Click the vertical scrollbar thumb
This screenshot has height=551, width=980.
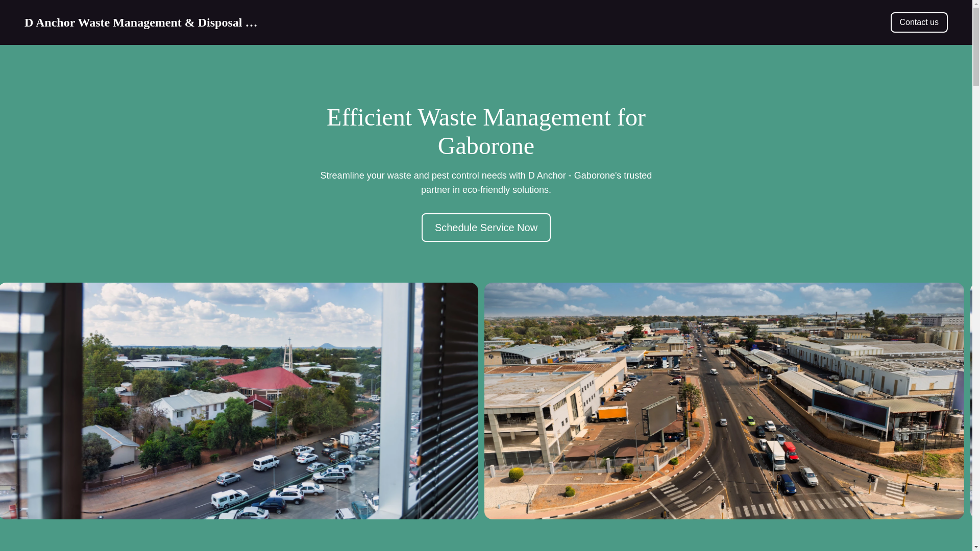(x=976, y=46)
